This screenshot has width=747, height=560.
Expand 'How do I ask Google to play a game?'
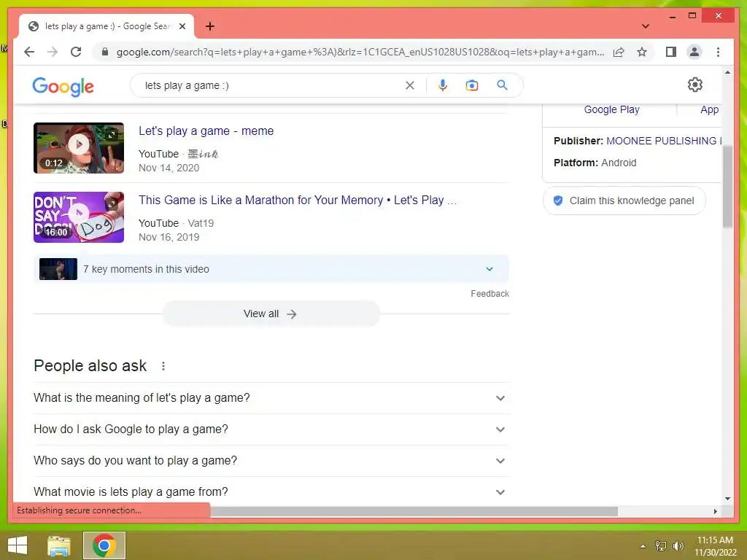(271, 429)
